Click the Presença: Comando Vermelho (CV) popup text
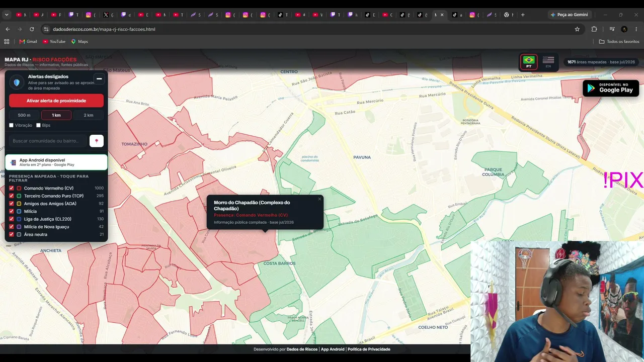The image size is (644, 362). 251,215
